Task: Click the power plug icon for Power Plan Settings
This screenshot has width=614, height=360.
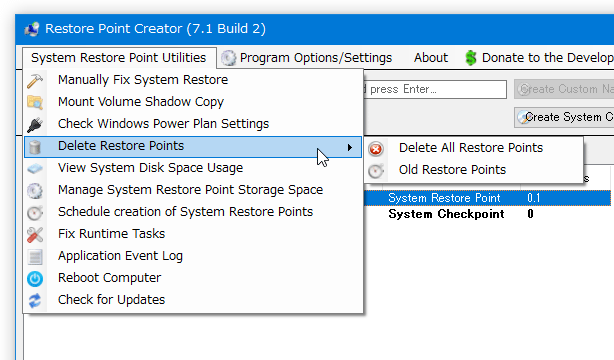Action: [x=35, y=125]
